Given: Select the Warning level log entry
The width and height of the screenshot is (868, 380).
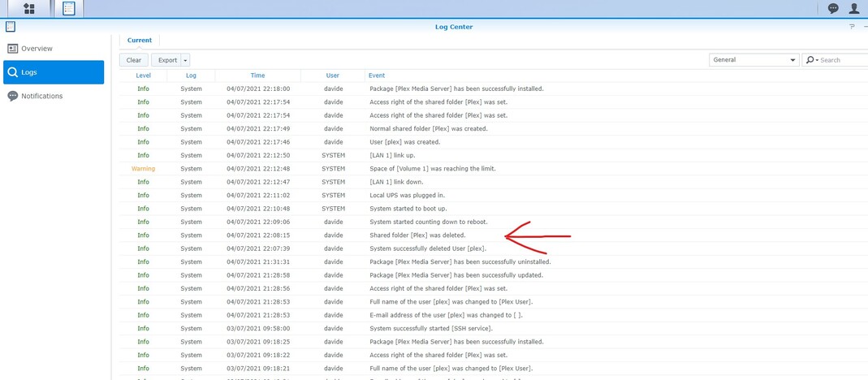Looking at the screenshot, I should point(144,168).
